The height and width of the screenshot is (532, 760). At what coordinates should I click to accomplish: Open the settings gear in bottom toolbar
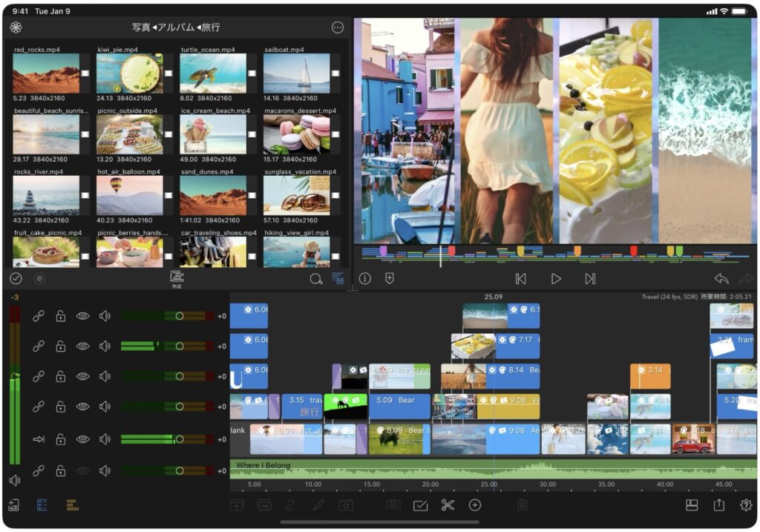click(x=746, y=505)
